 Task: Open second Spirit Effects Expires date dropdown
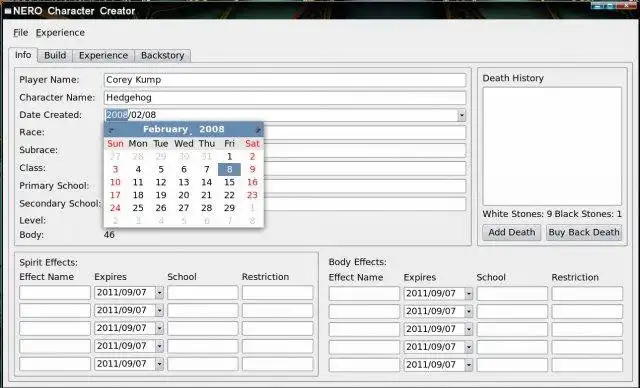point(159,310)
